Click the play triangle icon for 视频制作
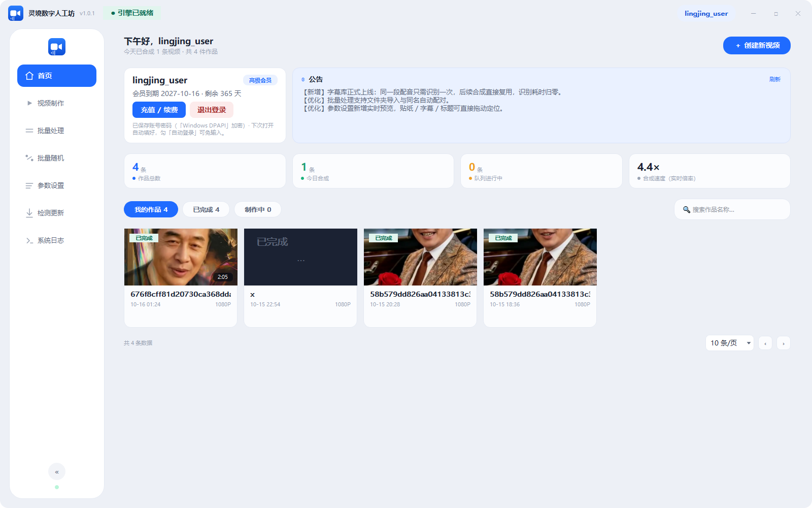Viewport: 812px width, 508px height. click(29, 103)
